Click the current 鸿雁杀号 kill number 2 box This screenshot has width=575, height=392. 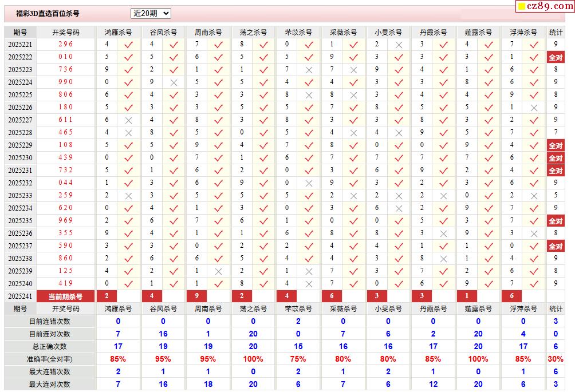pos(107,296)
